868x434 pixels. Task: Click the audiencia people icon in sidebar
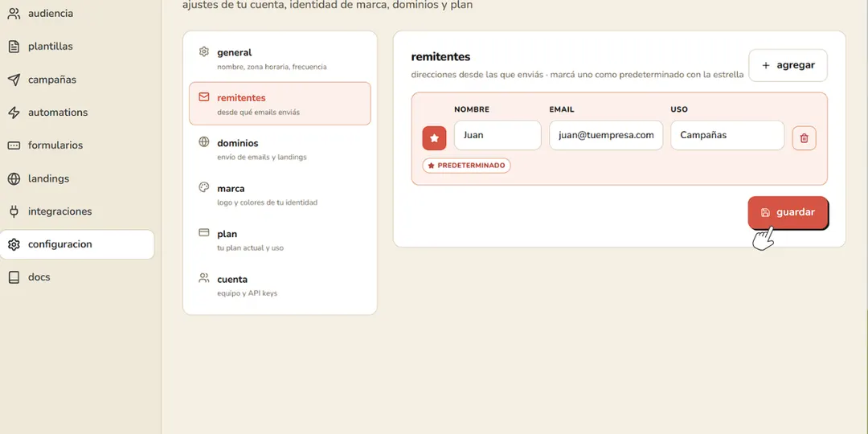pos(14,14)
